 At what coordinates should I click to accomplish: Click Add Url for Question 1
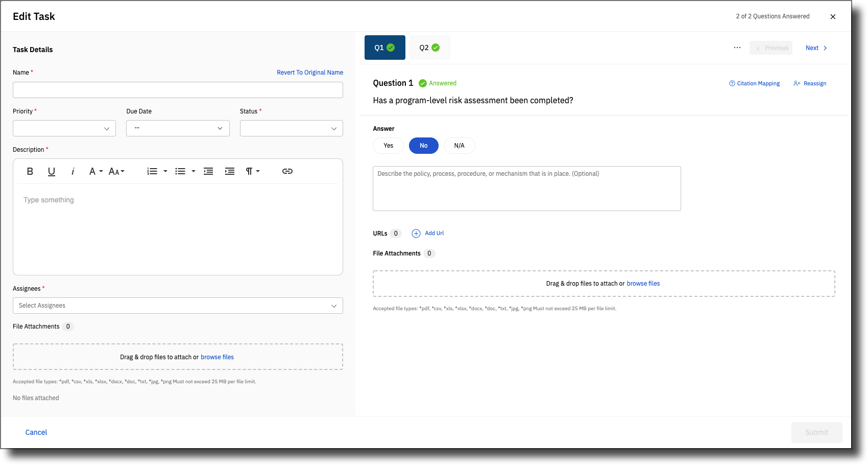(x=428, y=233)
